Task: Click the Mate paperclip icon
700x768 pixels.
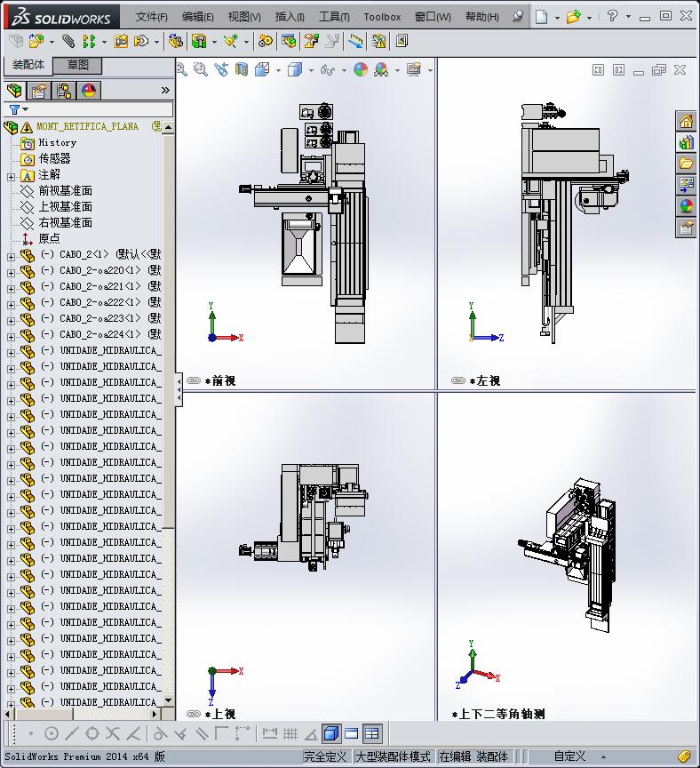Action: [x=68, y=41]
